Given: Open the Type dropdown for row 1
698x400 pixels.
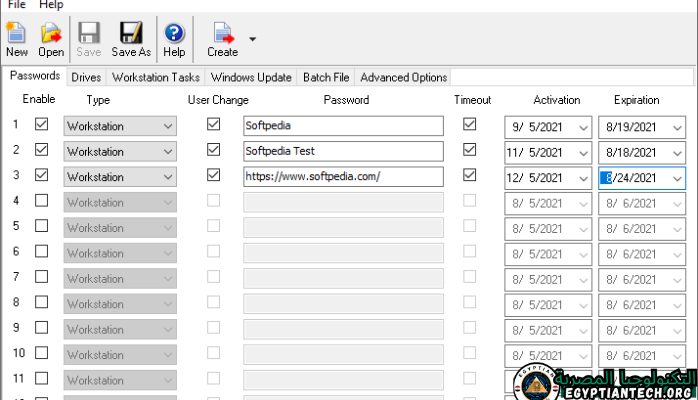Looking at the screenshot, I should [167, 126].
